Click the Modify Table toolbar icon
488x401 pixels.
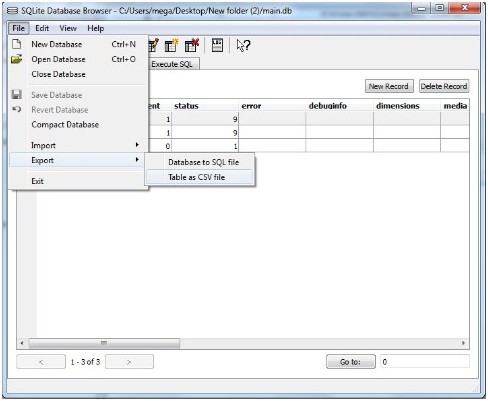(153, 46)
